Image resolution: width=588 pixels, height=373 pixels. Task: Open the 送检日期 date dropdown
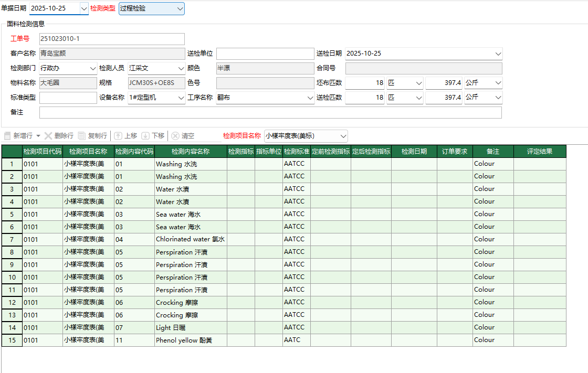tap(497, 54)
